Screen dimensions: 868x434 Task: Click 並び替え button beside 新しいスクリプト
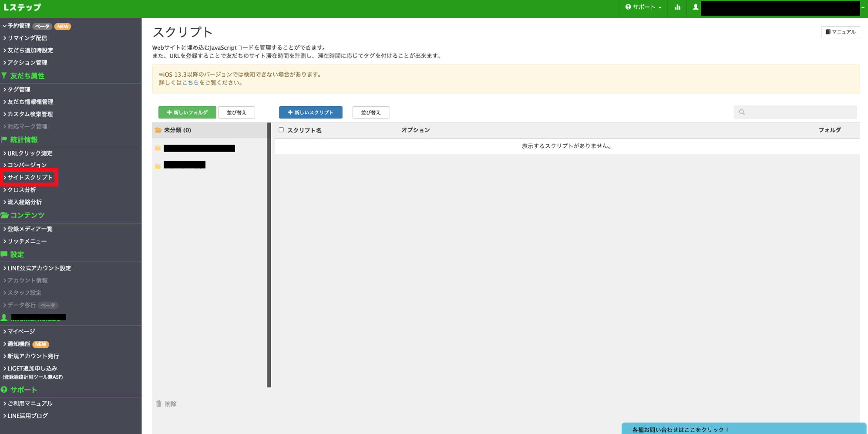pos(371,112)
